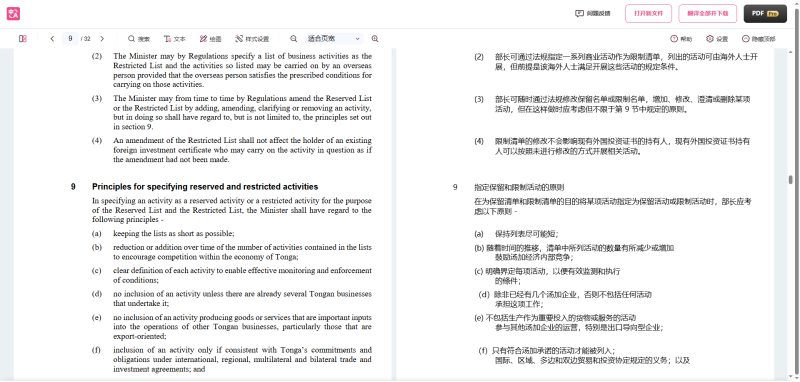This screenshot has width=800, height=382.
Task: Click translate all and download button
Action: (x=708, y=14)
